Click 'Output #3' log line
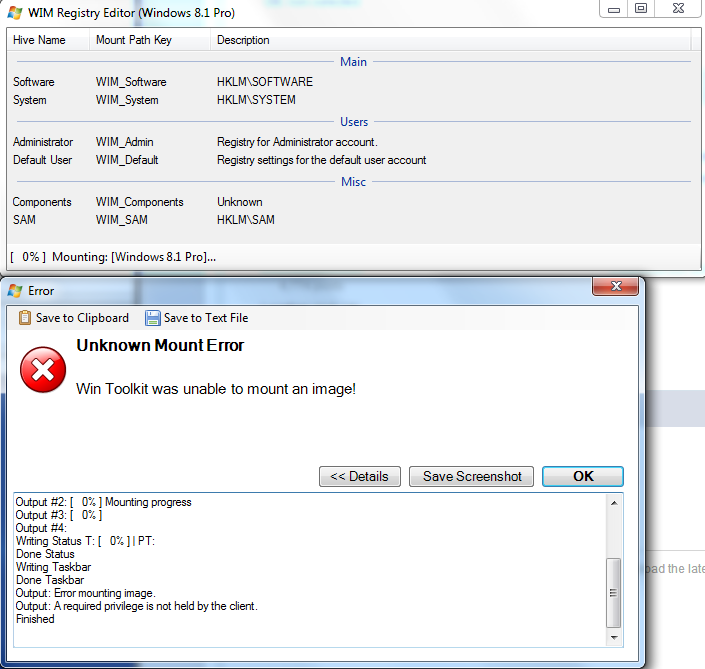 point(59,515)
